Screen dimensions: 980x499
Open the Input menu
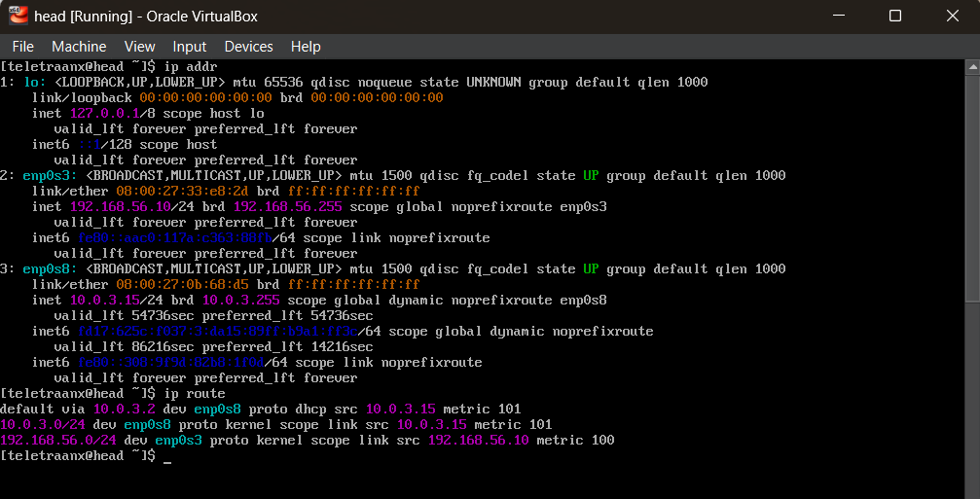(190, 47)
